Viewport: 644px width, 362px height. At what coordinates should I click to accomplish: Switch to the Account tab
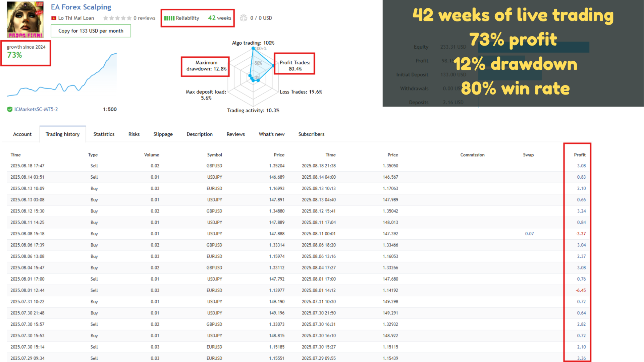22,134
